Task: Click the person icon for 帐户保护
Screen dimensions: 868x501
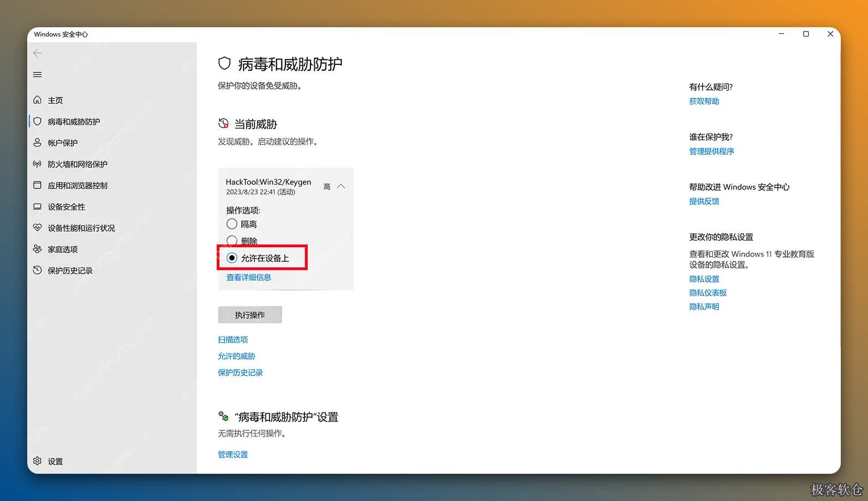Action: pos(38,142)
